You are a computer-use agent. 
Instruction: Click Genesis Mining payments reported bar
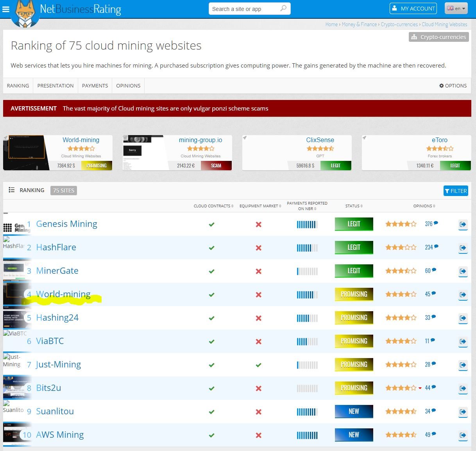tap(307, 225)
